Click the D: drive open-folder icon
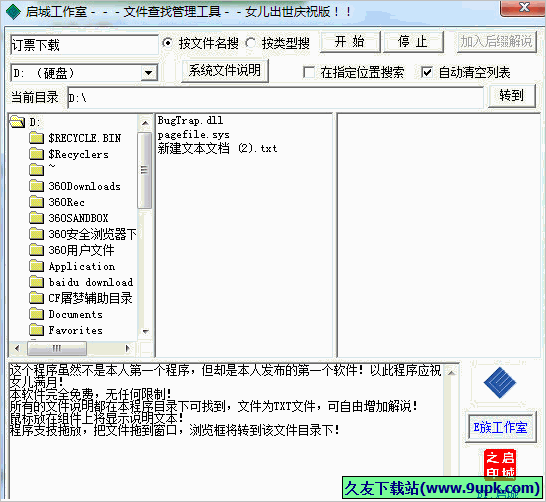 (x=17, y=122)
